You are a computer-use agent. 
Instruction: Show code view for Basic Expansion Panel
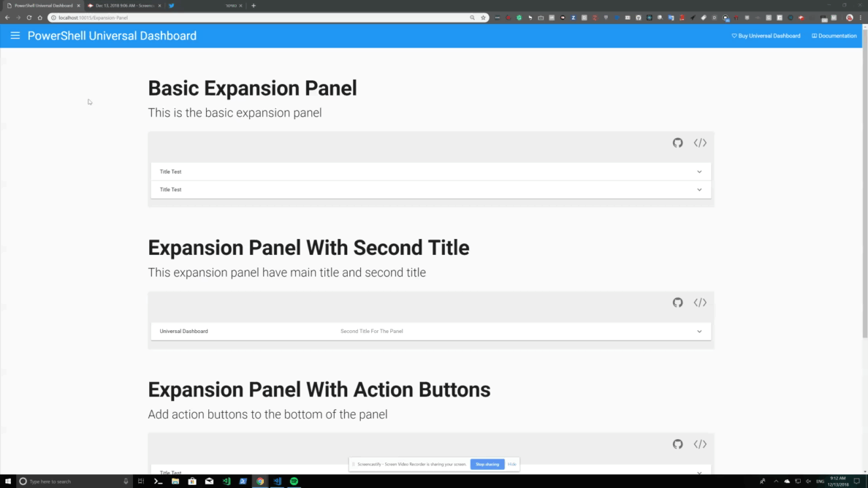click(700, 142)
